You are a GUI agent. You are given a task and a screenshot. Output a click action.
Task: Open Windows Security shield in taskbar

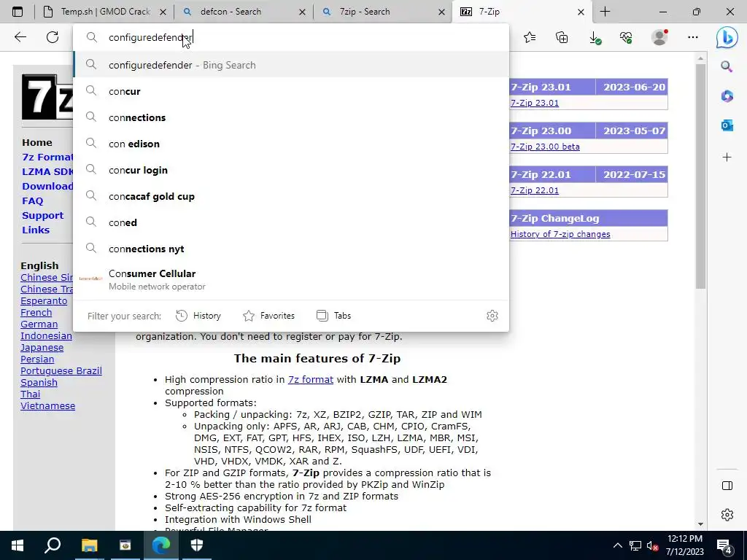(197, 545)
